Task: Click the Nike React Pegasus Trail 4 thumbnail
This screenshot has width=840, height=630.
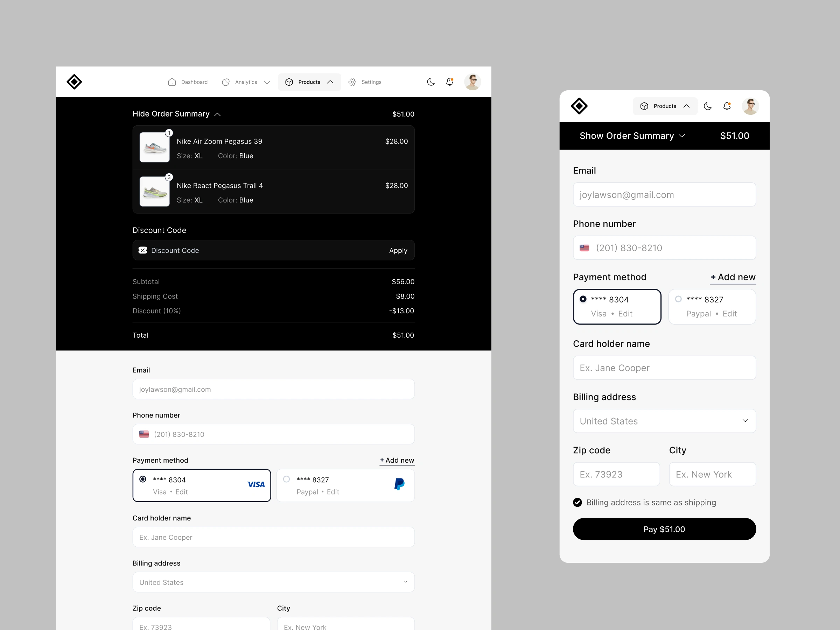Action: coord(155,191)
